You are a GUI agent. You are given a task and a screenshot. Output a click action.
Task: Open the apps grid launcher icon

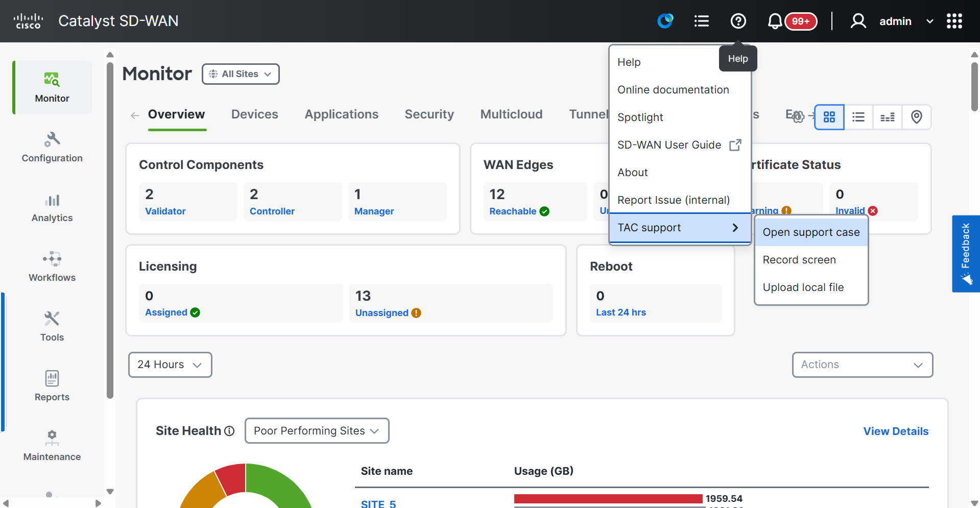954,21
